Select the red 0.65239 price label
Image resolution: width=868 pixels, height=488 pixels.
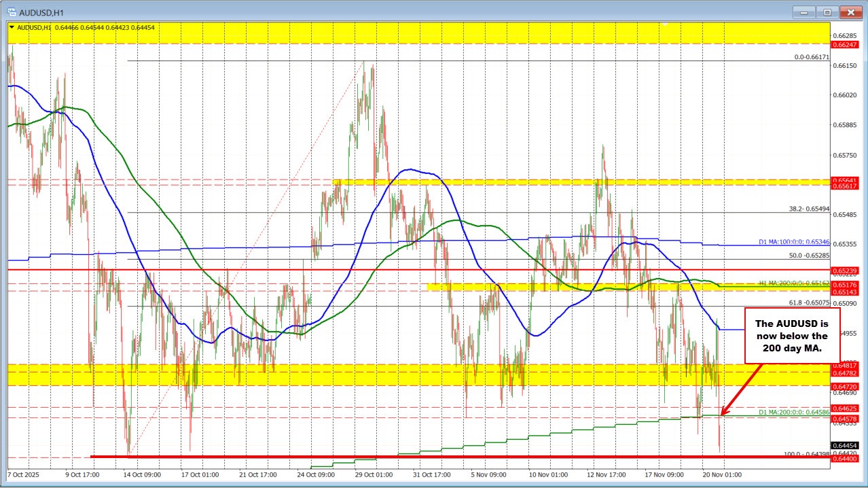[845, 271]
